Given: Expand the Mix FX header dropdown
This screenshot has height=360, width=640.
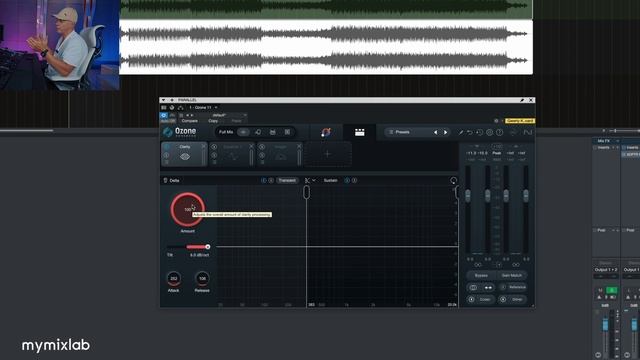Looking at the screenshot, I should 618,141.
